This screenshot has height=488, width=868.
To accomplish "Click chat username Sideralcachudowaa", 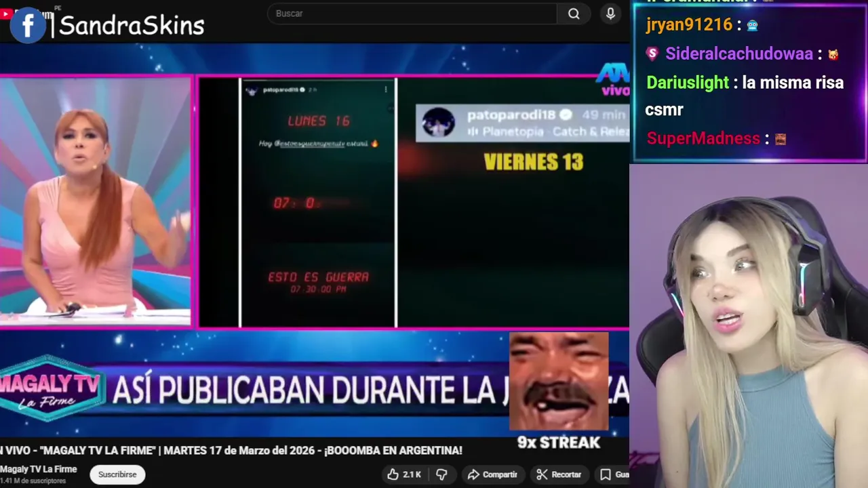I will (x=739, y=54).
